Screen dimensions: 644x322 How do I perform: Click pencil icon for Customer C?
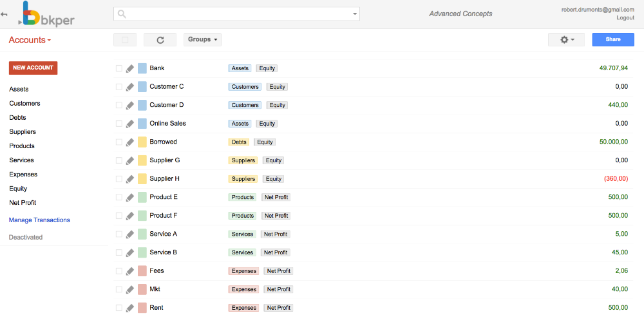point(130,87)
